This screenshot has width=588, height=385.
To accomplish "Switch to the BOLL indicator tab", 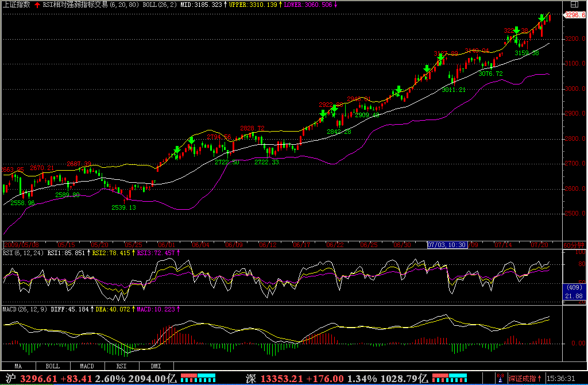I will pos(53,366).
